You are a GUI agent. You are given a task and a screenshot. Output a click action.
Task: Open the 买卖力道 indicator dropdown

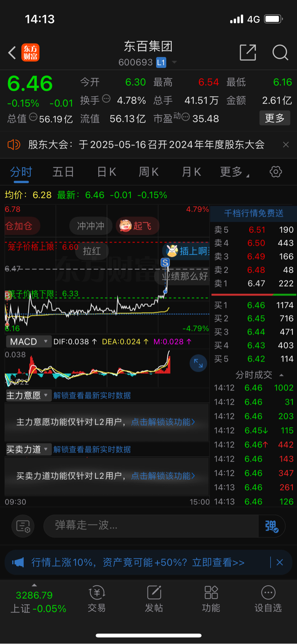pos(28,449)
